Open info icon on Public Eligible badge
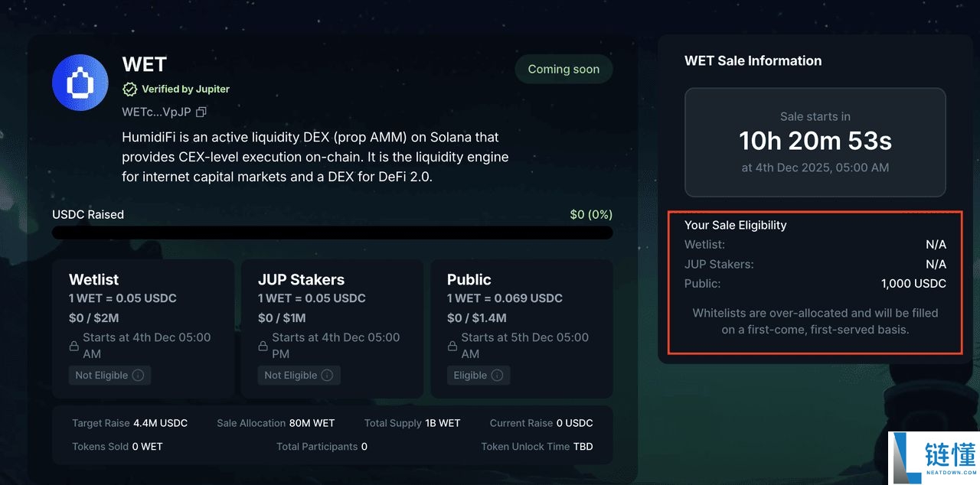 coord(497,376)
